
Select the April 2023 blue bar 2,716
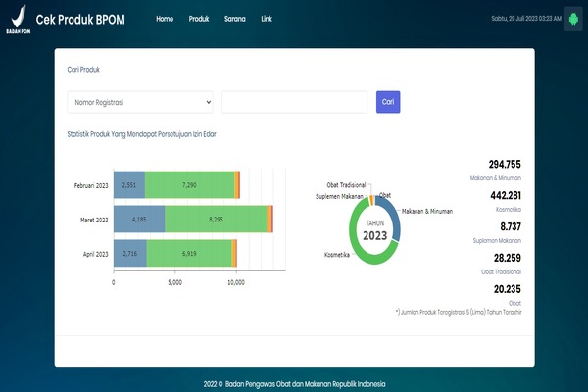coord(130,254)
